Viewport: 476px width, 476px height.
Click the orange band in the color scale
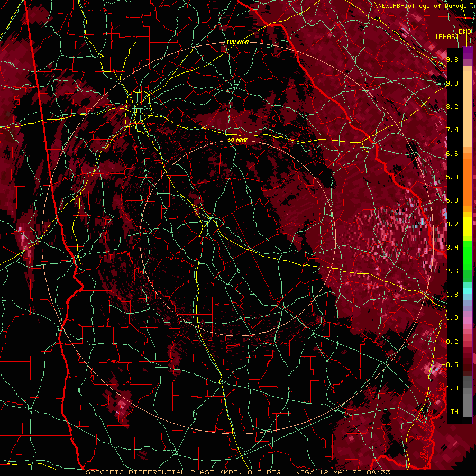(x=467, y=179)
